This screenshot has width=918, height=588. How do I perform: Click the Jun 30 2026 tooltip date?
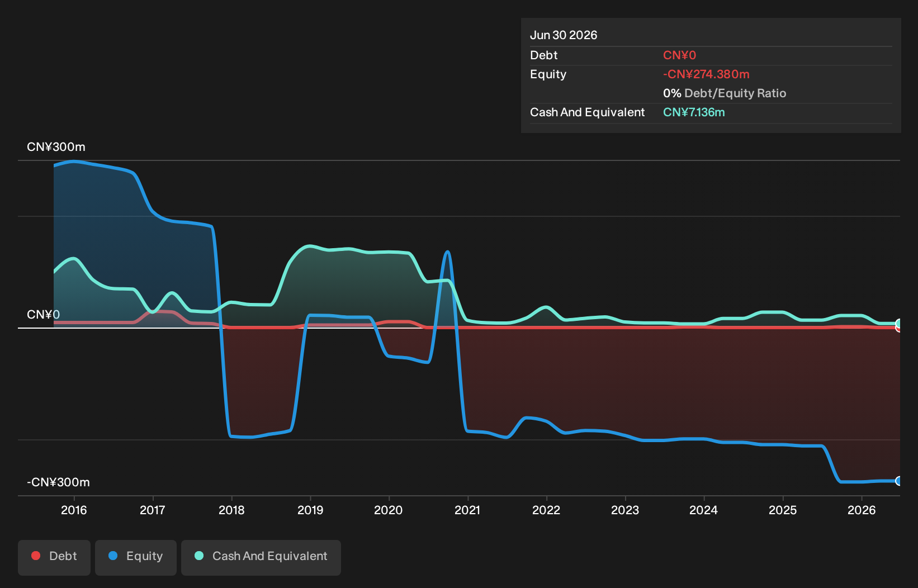(x=564, y=35)
